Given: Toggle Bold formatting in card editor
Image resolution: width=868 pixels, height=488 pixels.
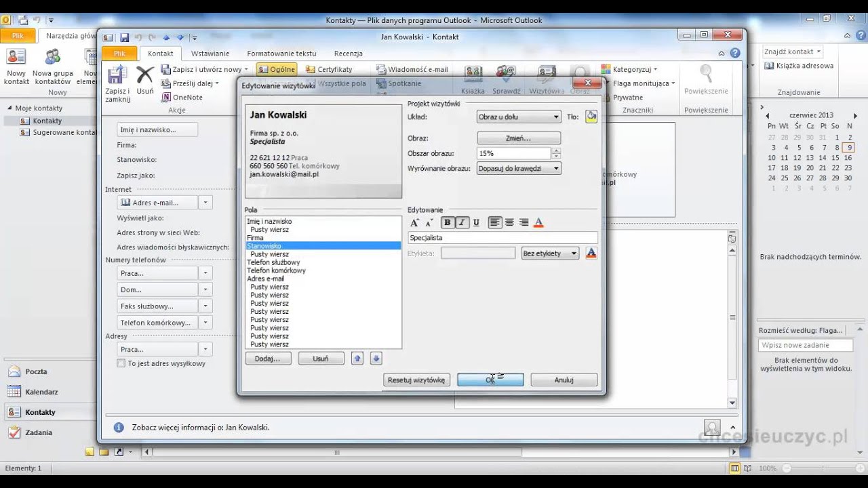Looking at the screenshot, I should click(447, 222).
